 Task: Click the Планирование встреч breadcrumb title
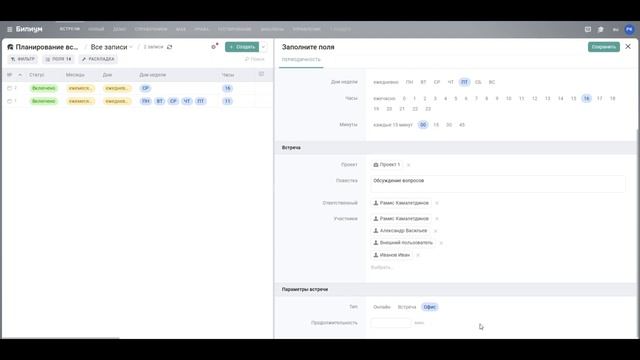(x=47, y=47)
